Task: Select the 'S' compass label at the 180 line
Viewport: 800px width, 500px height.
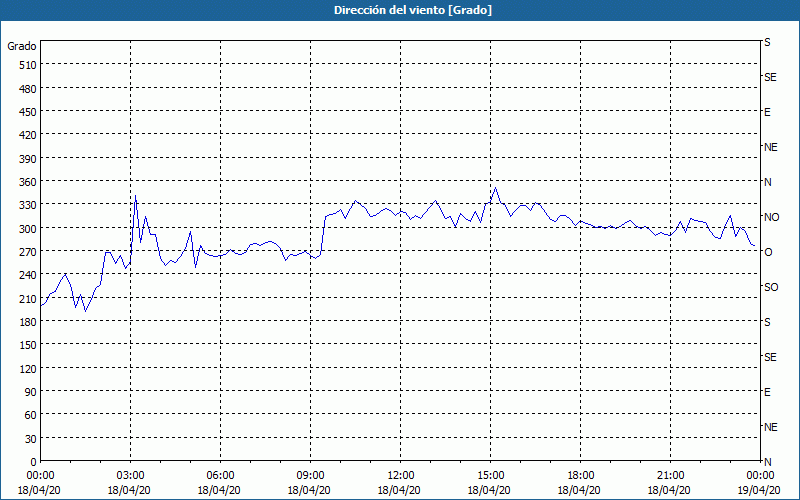Action: 767,322
